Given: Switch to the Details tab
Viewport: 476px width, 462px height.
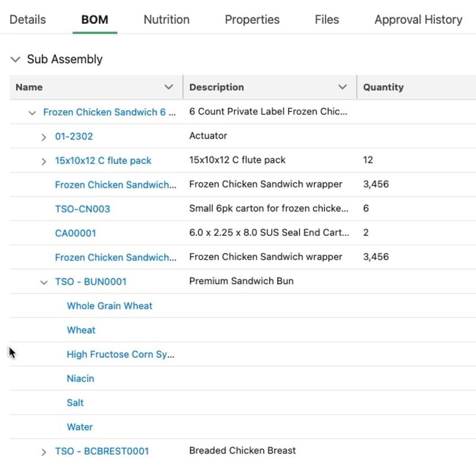Looking at the screenshot, I should 26,19.
